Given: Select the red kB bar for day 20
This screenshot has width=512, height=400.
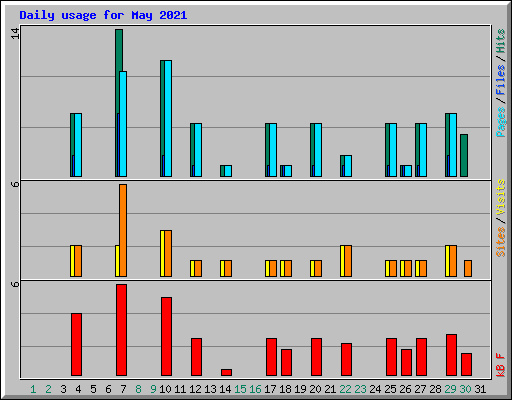Looking at the screenshot, I should click(316, 357).
